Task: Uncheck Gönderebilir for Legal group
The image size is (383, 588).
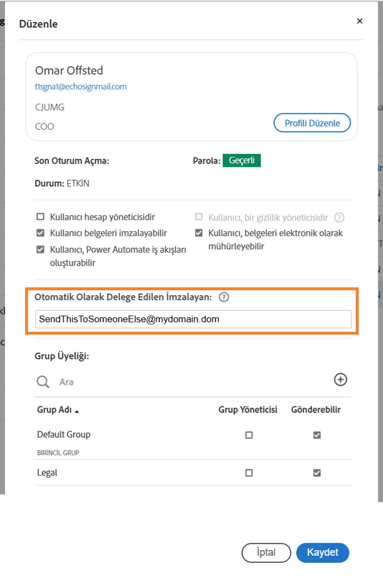Action: [x=317, y=473]
